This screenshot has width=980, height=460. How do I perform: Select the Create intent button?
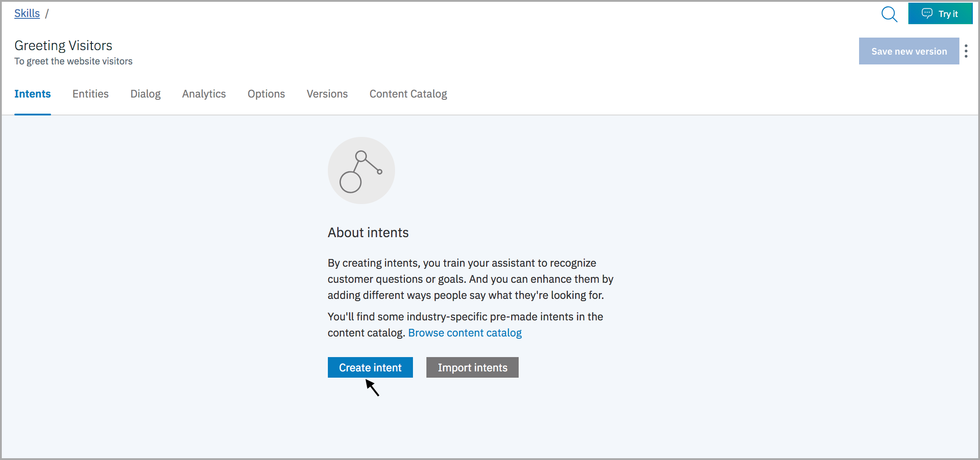coord(370,367)
